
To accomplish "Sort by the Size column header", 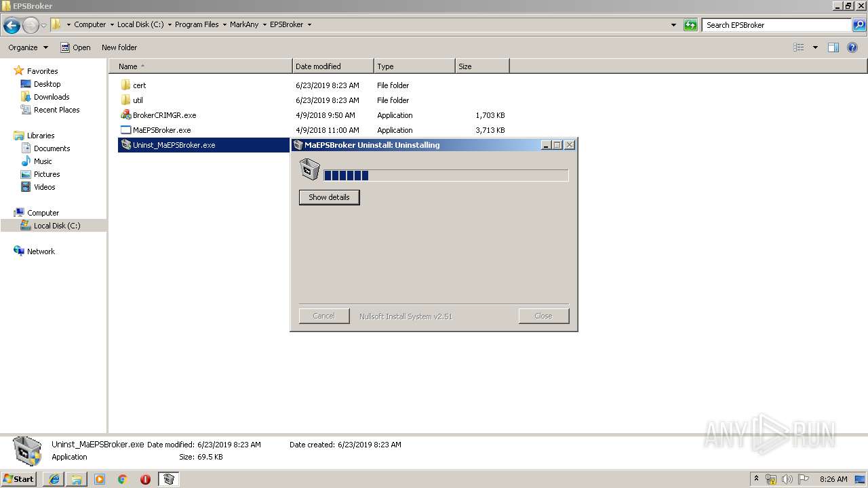I will (482, 66).
